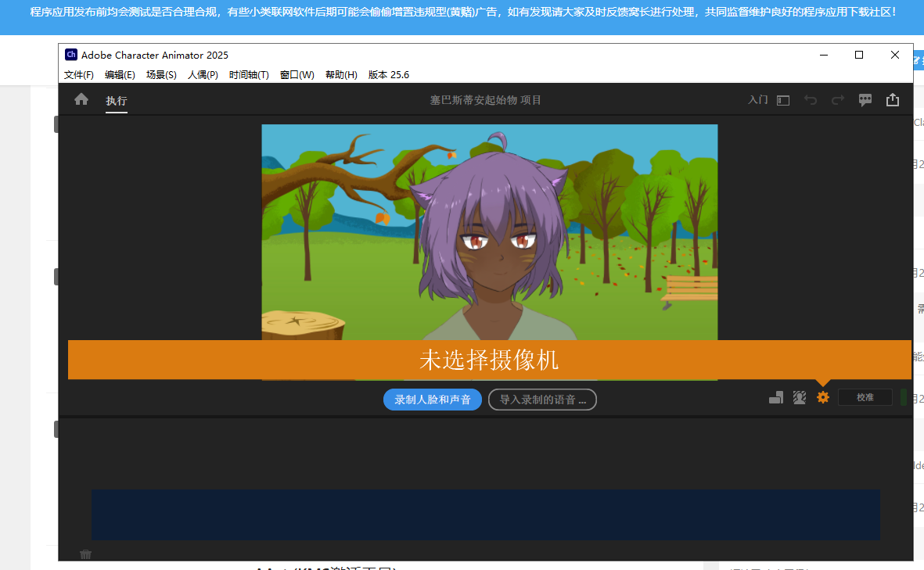
Task: Toggle the face tracking preview icon
Action: pyautogui.click(x=800, y=397)
